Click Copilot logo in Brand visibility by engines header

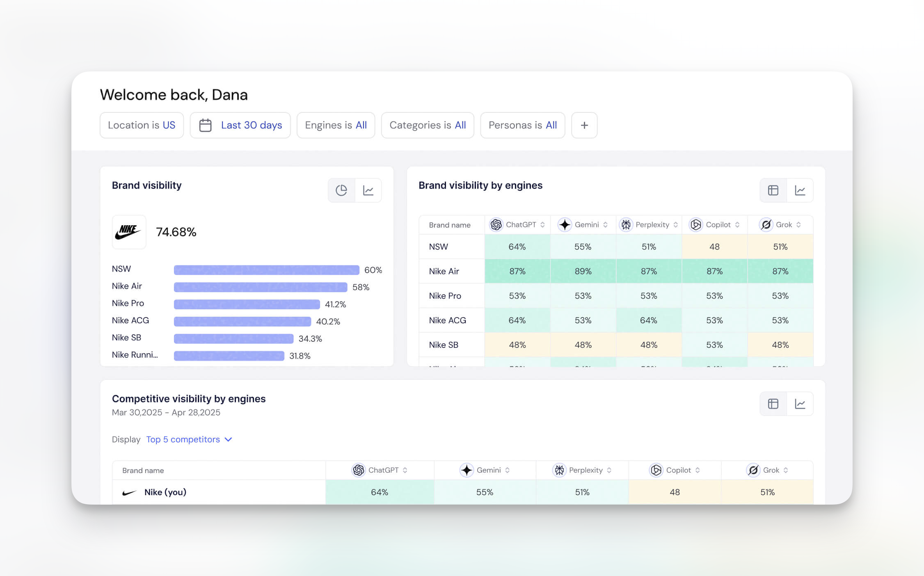pyautogui.click(x=696, y=225)
